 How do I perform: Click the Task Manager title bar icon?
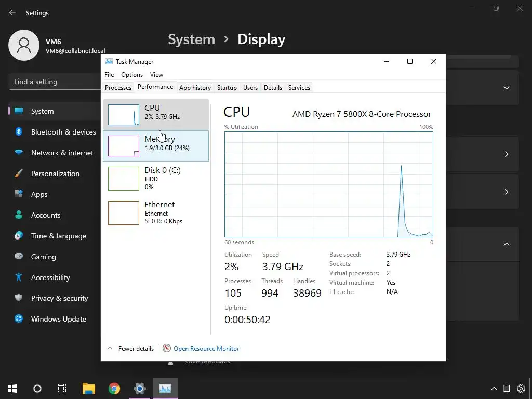point(109,61)
